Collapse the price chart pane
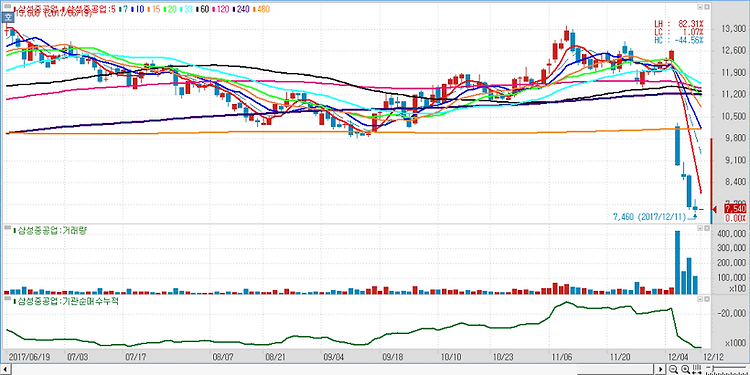 click(x=700, y=8)
